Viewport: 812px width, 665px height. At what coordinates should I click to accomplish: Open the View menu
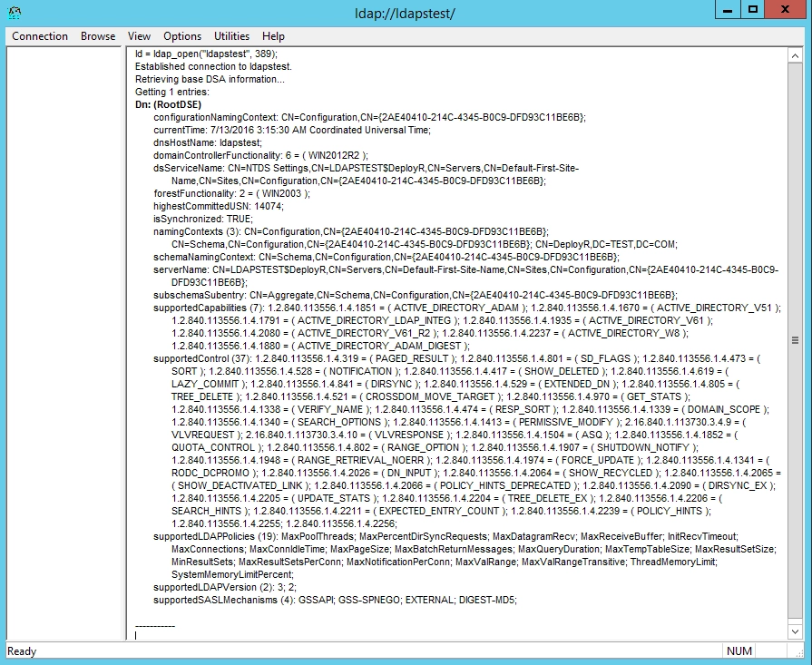pos(139,36)
